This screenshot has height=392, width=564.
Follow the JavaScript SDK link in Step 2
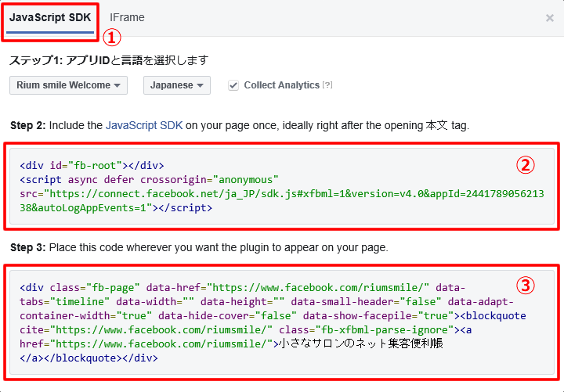pos(144,125)
